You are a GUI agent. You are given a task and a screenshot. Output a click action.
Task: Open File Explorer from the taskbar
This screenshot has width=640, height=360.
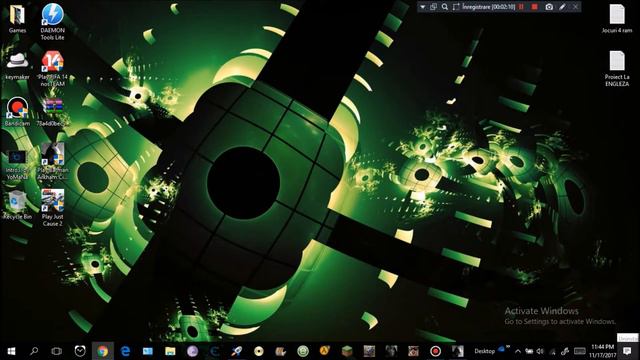click(170, 351)
